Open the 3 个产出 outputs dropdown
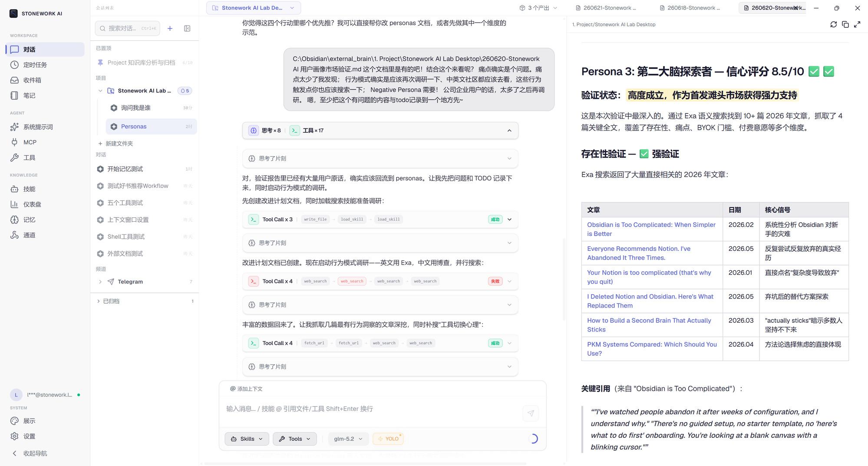 point(538,8)
